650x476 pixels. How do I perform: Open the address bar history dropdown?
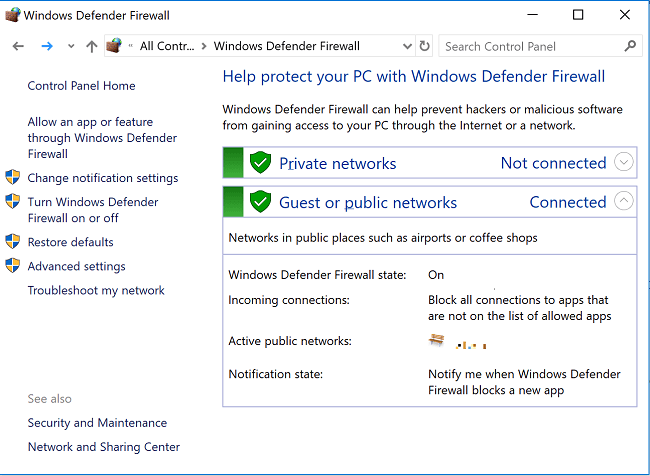406,46
